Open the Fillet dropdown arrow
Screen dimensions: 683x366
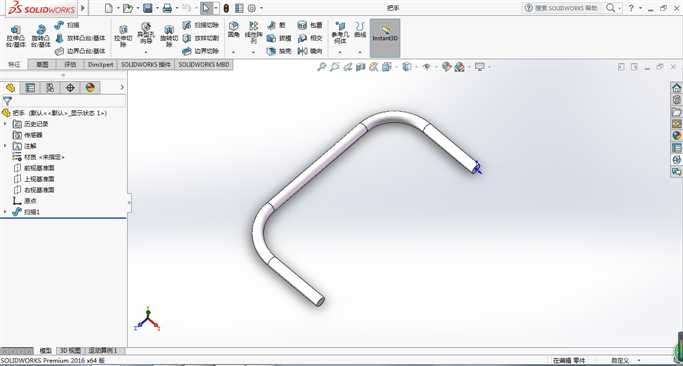coord(233,52)
